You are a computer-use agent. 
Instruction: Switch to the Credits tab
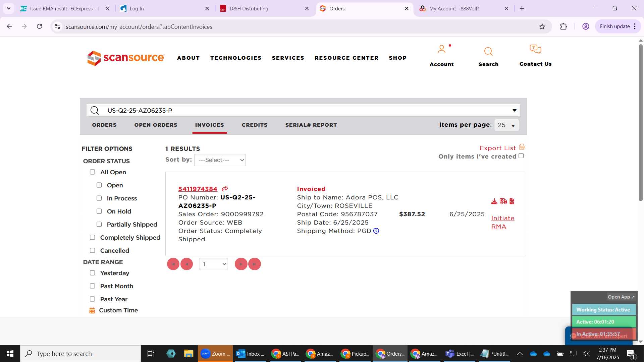click(255, 125)
